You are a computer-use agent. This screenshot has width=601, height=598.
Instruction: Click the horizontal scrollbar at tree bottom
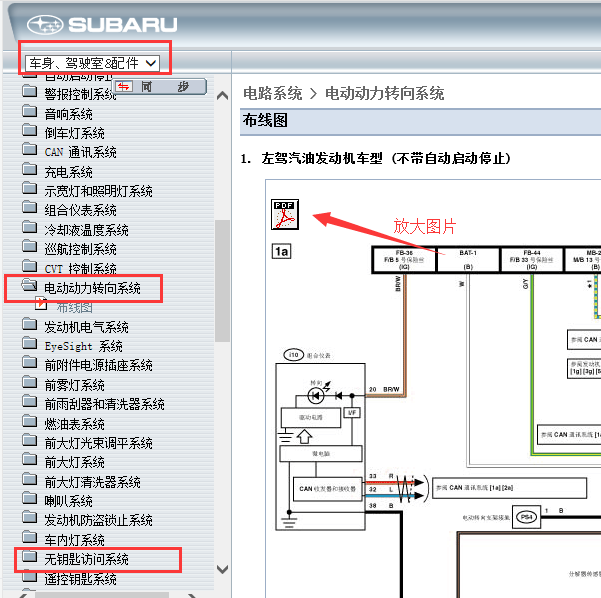click(x=102, y=595)
